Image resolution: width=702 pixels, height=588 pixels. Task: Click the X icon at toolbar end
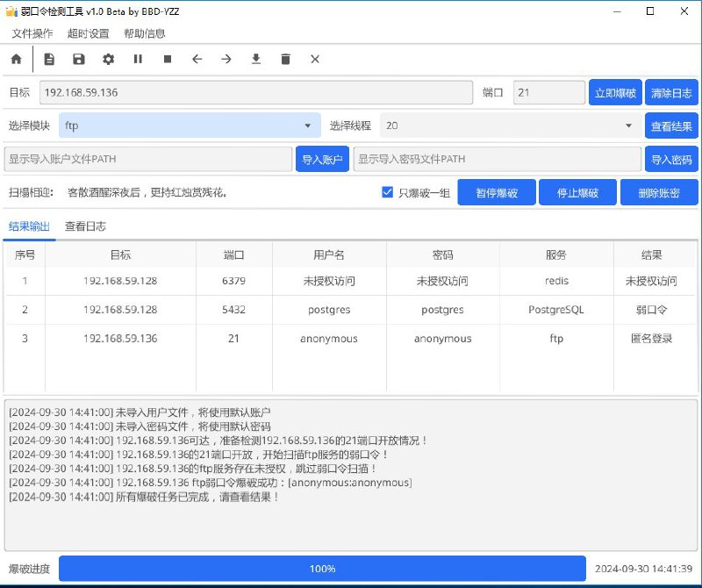click(315, 59)
